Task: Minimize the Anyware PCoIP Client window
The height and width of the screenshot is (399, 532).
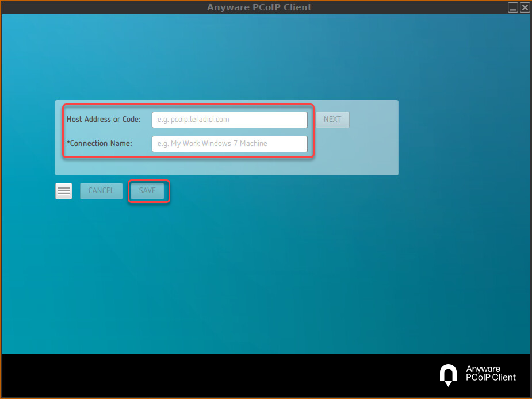Action: (x=512, y=7)
